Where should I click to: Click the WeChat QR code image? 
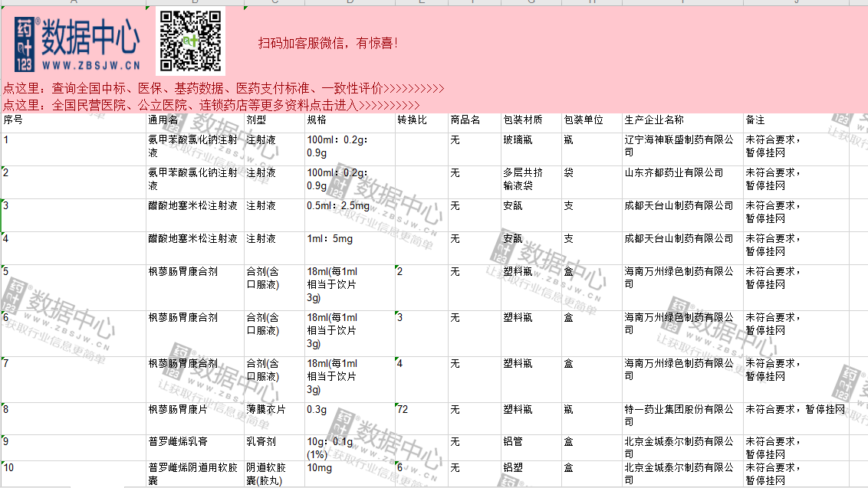pyautogui.click(x=190, y=41)
